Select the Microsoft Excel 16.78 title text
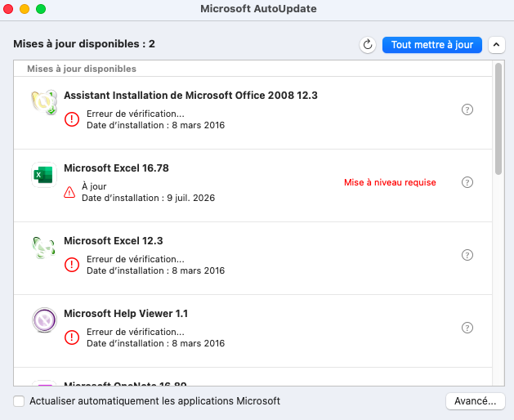 pyautogui.click(x=116, y=168)
